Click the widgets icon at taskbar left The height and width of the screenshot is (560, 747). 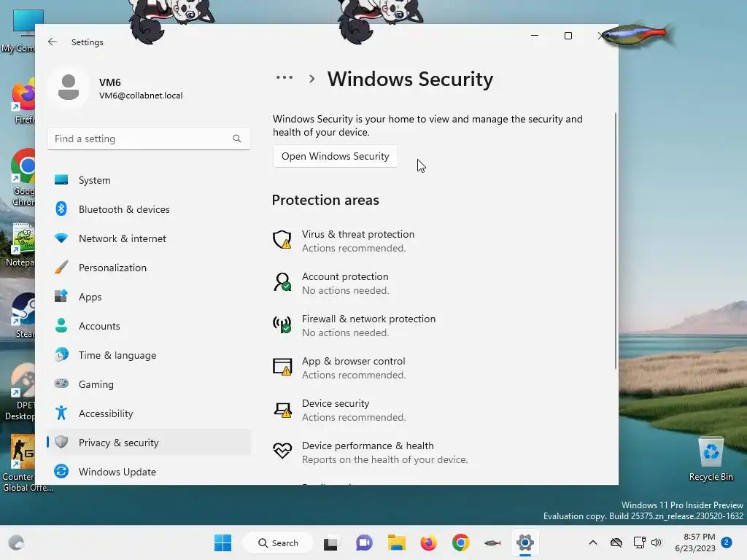pos(16,542)
